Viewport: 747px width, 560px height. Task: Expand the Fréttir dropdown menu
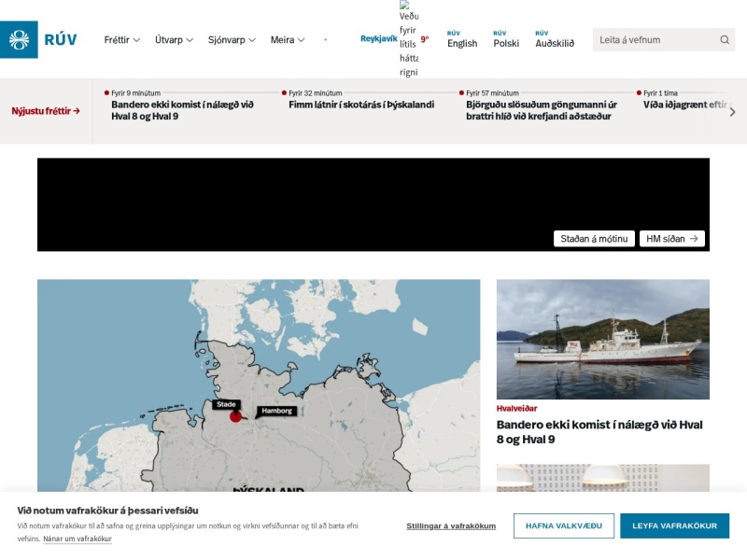point(122,40)
